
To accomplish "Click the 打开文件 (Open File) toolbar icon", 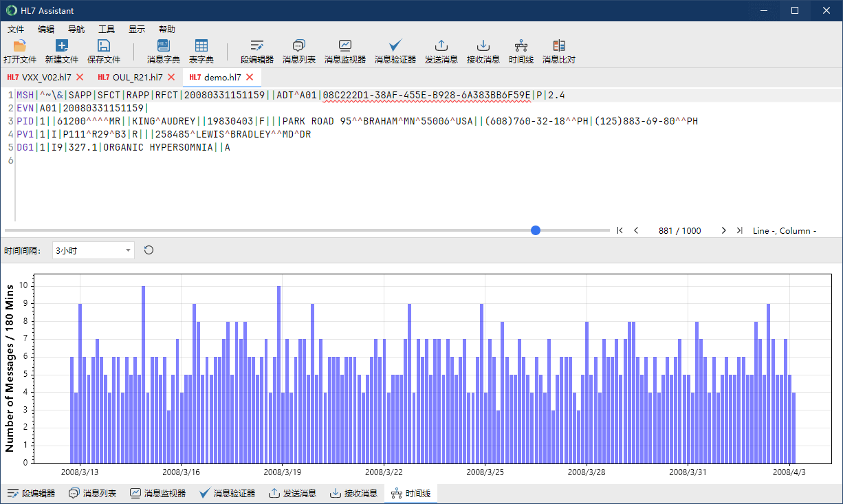I will (x=19, y=52).
